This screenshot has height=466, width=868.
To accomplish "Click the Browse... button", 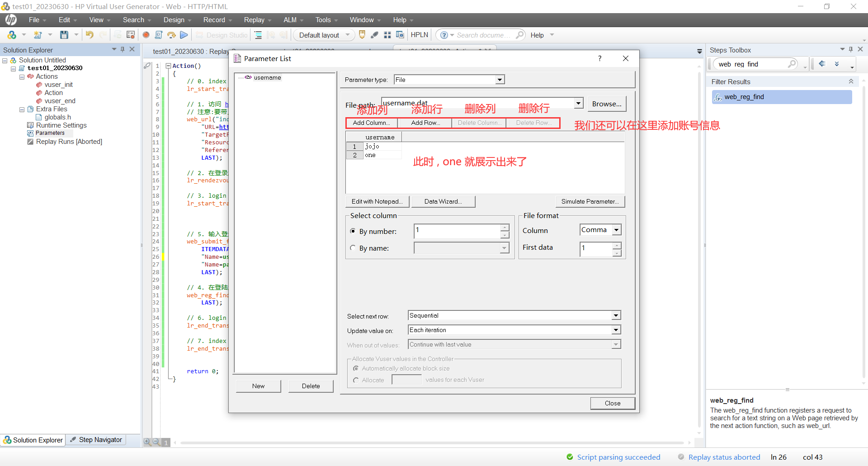I will pyautogui.click(x=607, y=104).
